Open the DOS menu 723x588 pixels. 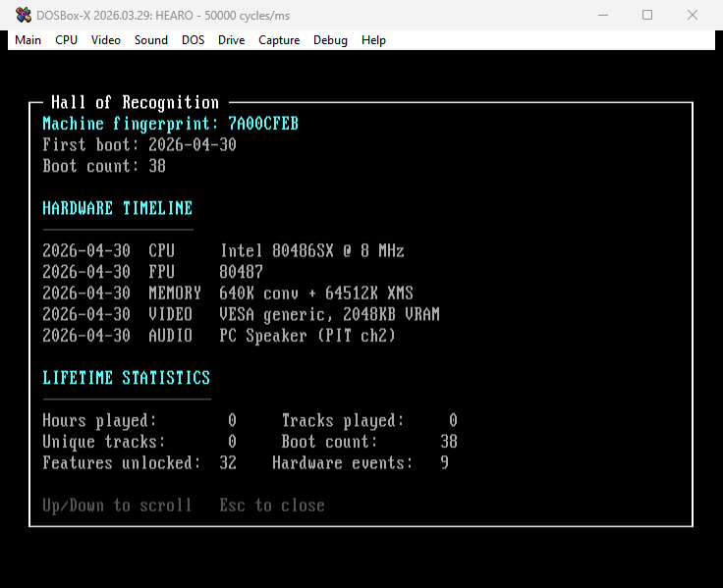pos(193,40)
